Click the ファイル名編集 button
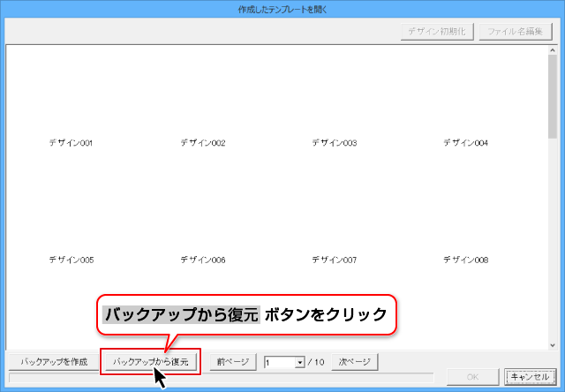565x392 pixels. pos(516,32)
